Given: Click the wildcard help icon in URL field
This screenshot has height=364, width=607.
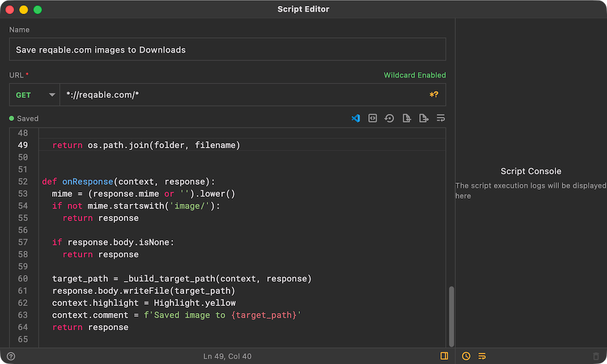Looking at the screenshot, I should tap(434, 94).
